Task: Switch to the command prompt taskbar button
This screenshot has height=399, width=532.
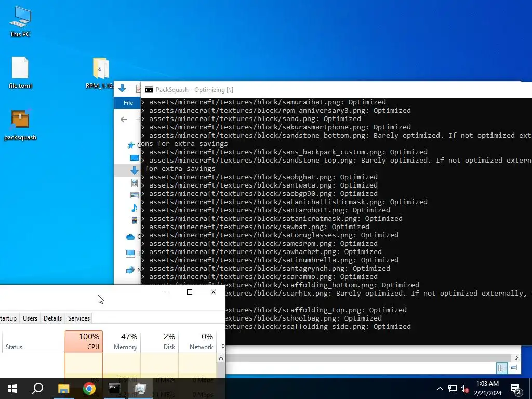Action: tap(114, 389)
